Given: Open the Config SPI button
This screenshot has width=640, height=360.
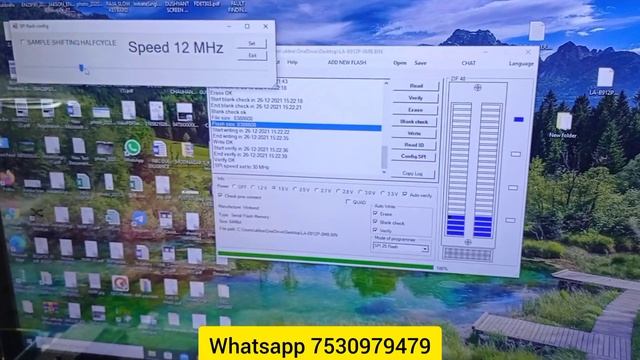Looking at the screenshot, I should tap(413, 156).
